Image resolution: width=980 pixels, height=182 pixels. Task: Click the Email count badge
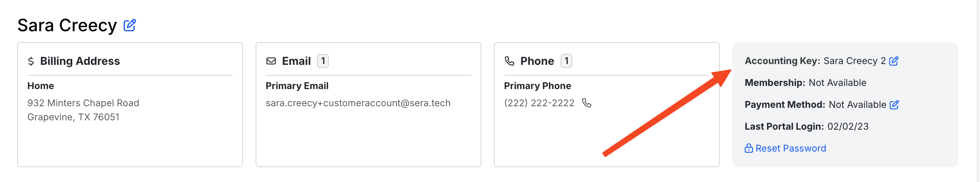(x=323, y=61)
